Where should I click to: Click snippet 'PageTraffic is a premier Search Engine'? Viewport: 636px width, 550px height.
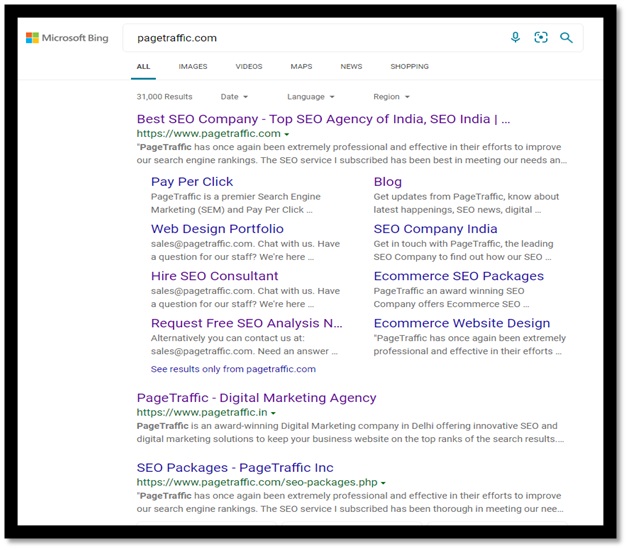[x=236, y=197]
